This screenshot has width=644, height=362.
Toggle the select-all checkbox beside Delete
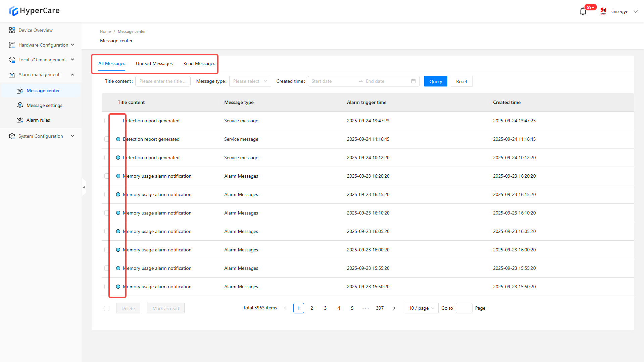tap(107, 308)
